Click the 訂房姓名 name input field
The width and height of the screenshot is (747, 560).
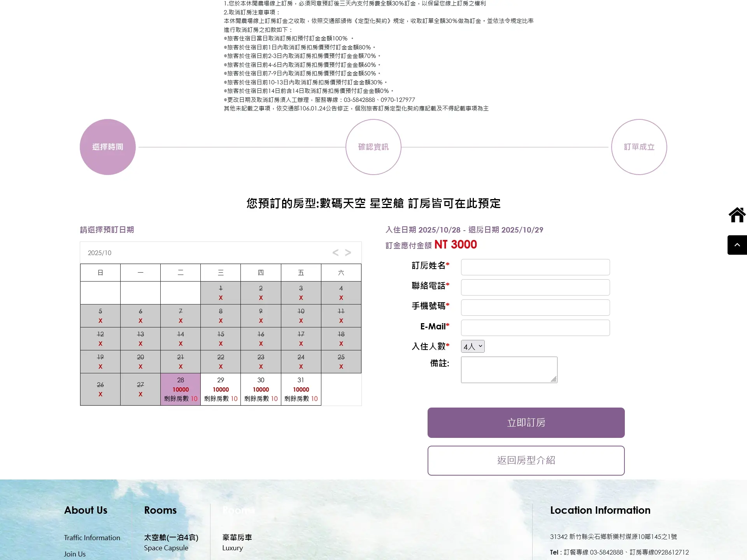click(x=535, y=267)
